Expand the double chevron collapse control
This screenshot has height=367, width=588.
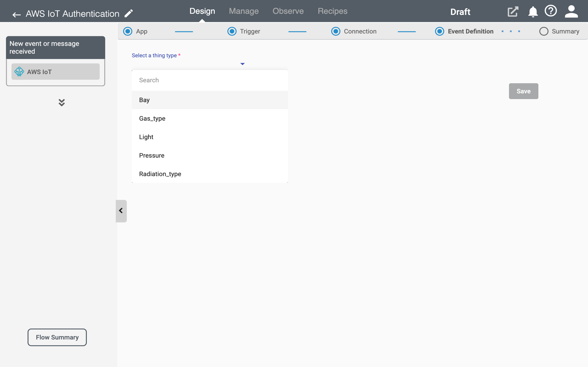coord(61,102)
